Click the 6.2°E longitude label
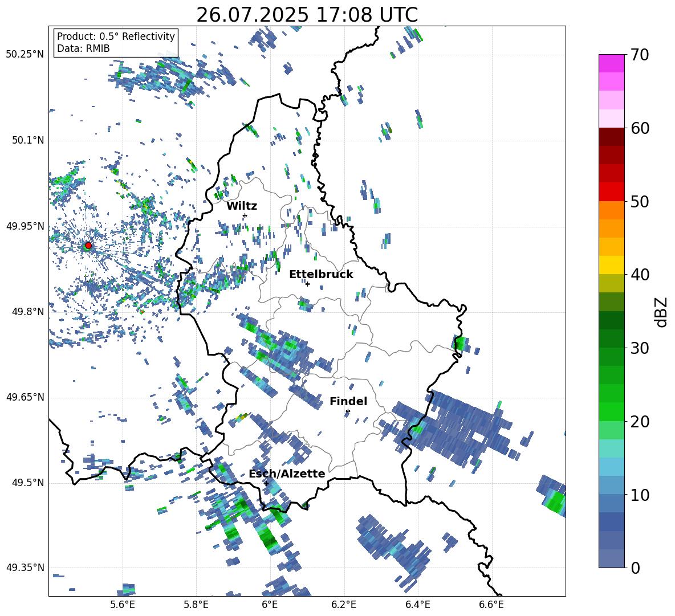The width and height of the screenshot is (675, 616). pyautogui.click(x=344, y=605)
